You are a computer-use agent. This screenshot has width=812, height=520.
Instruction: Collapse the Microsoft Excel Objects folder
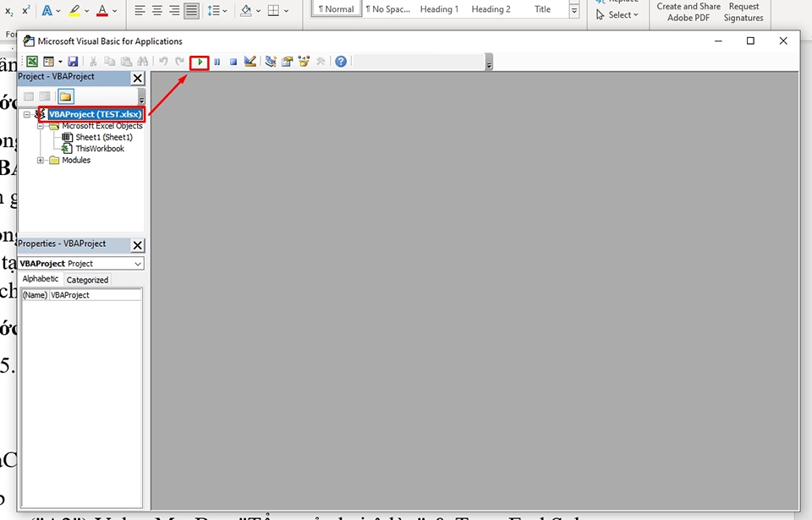point(41,126)
